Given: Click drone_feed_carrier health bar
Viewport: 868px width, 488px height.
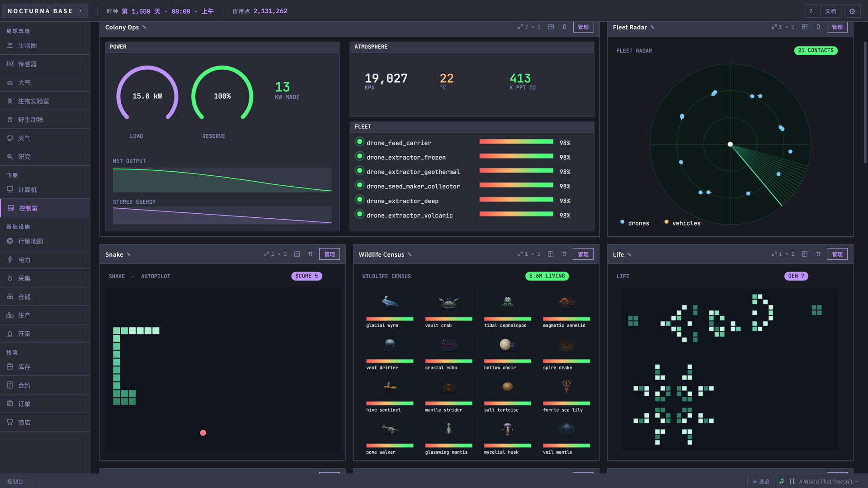Looking at the screenshot, I should click(516, 142).
